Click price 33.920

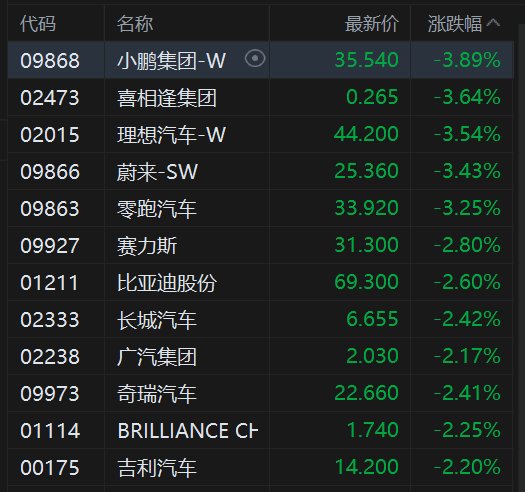(367, 208)
